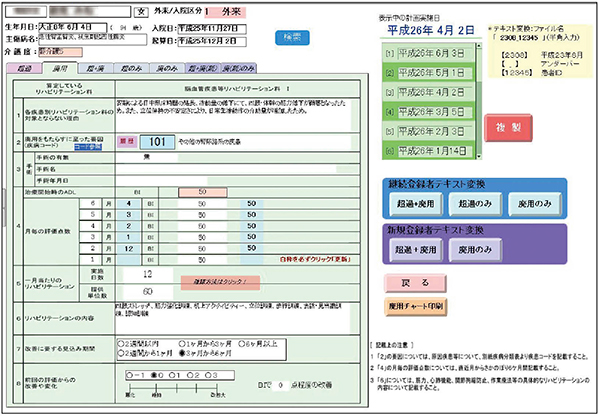Switch to the 廃用 tab

click(59, 68)
